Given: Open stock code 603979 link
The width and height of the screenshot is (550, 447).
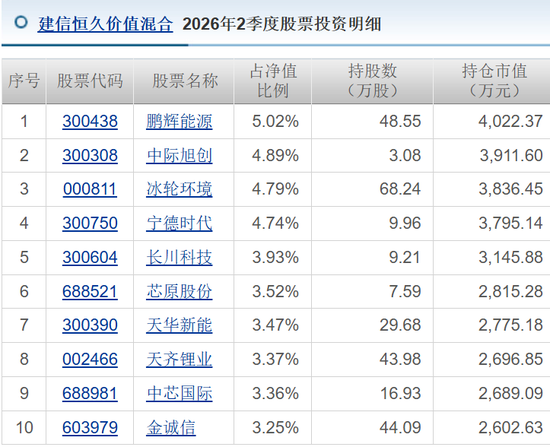Looking at the screenshot, I should [x=90, y=427].
